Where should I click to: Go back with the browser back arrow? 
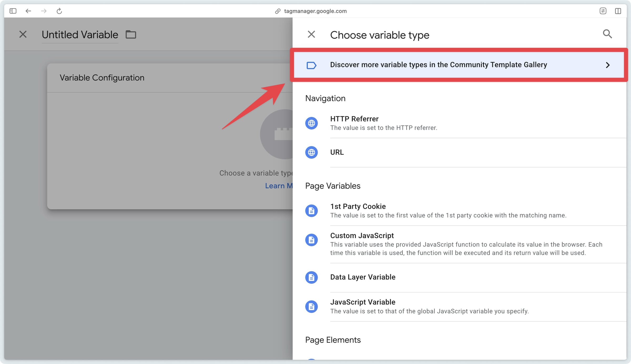[x=28, y=11]
